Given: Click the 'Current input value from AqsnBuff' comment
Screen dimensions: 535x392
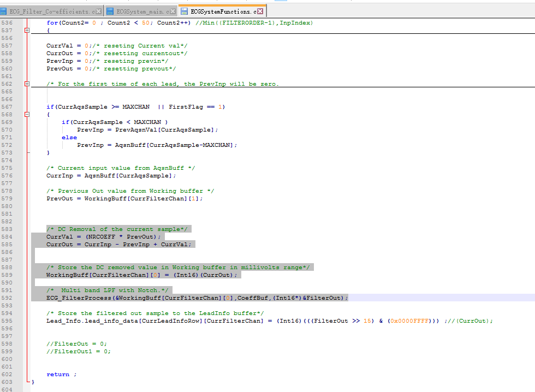Looking at the screenshot, I should [121, 168].
